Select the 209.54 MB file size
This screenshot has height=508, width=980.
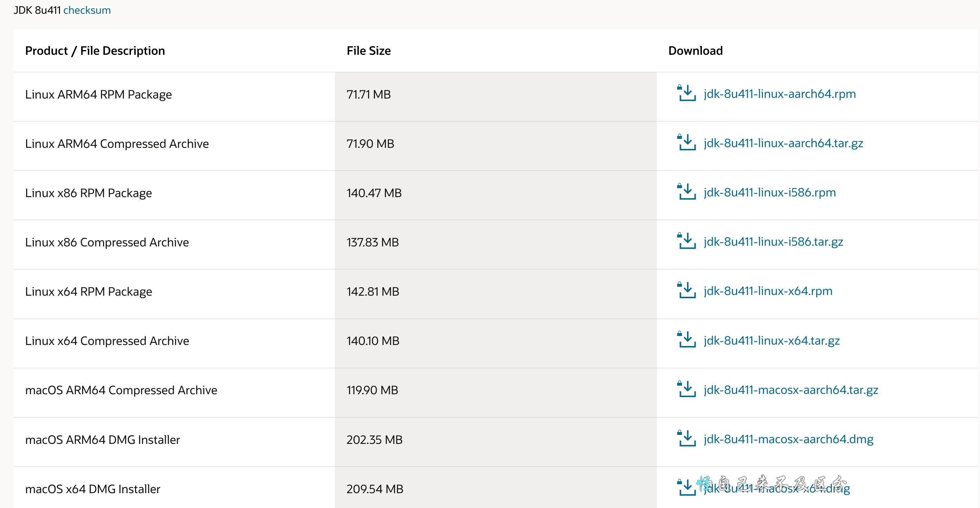point(375,489)
